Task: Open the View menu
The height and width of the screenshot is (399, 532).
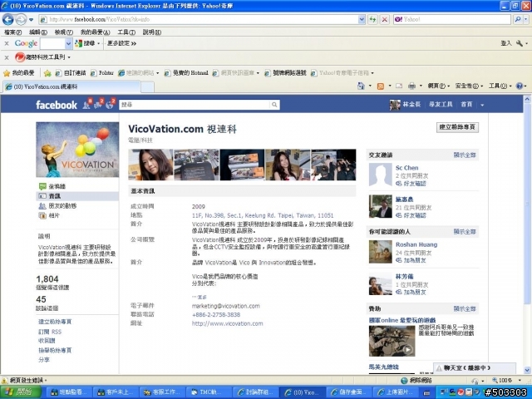Action: click(64, 32)
